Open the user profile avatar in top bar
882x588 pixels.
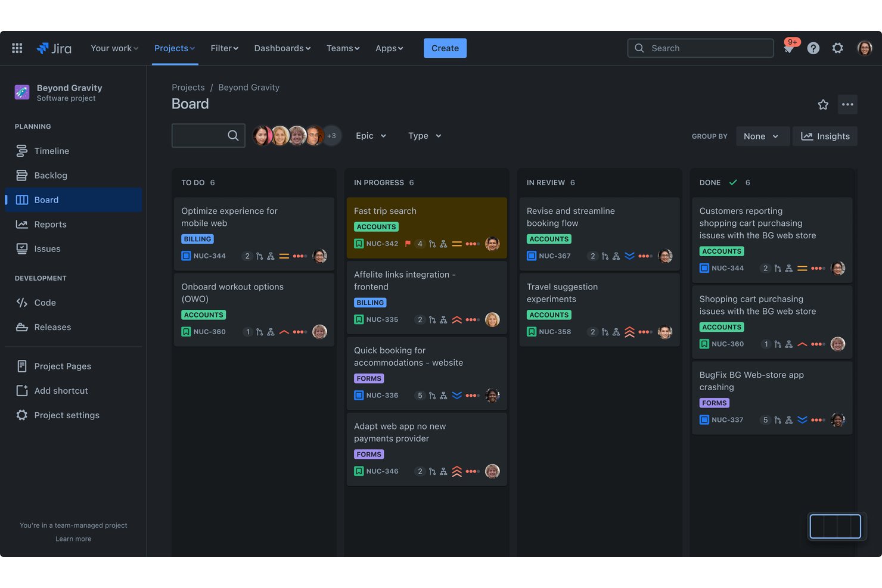tap(865, 48)
